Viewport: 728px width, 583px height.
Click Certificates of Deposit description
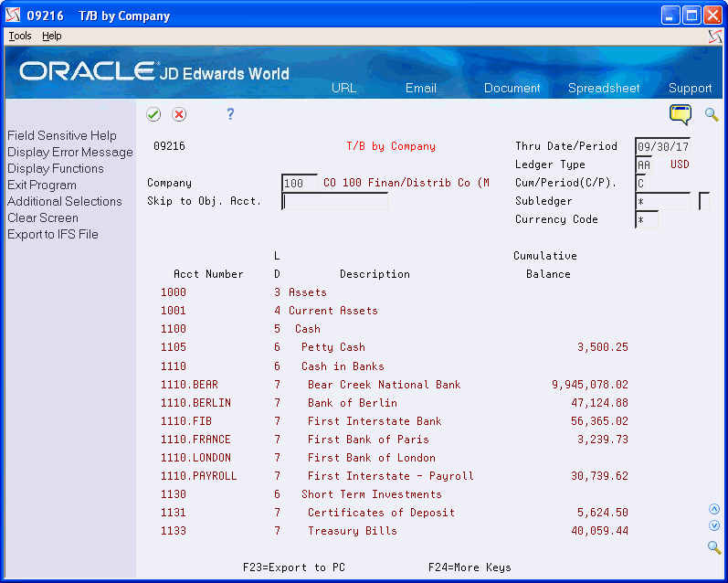[381, 513]
